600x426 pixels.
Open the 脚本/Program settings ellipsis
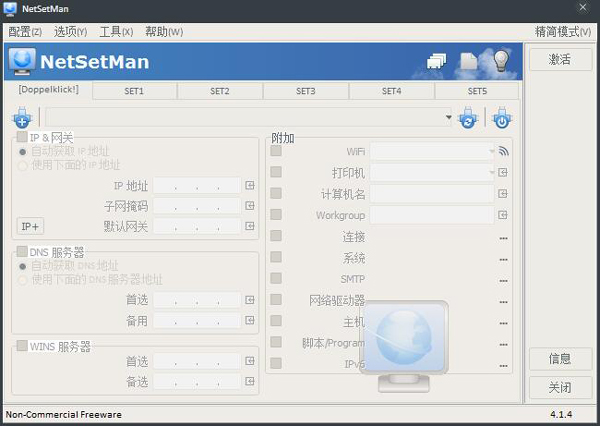[503, 345]
